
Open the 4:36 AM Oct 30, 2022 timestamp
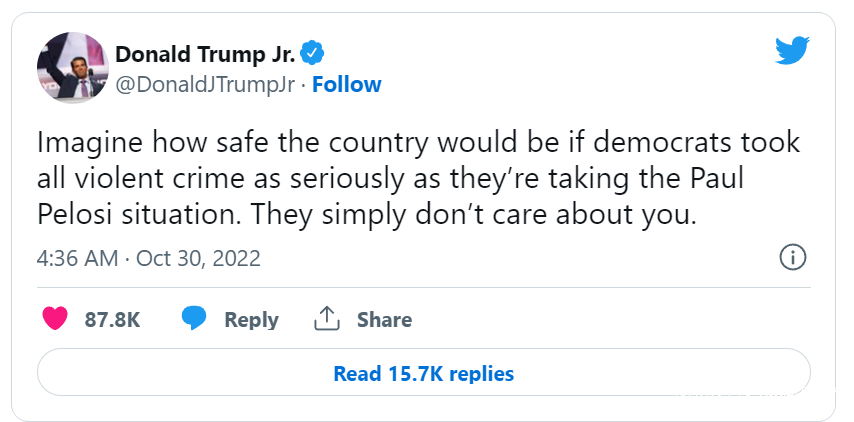tap(148, 258)
